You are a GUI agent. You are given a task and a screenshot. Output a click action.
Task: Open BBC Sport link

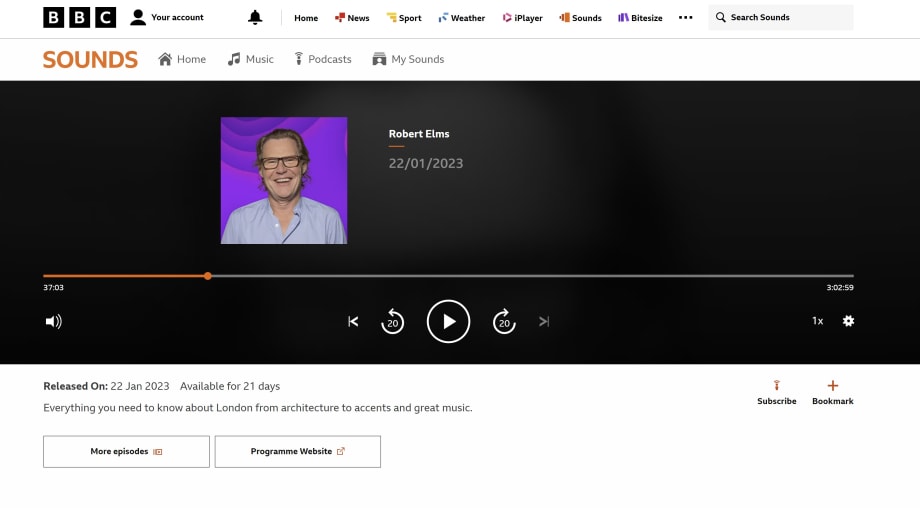tap(404, 18)
